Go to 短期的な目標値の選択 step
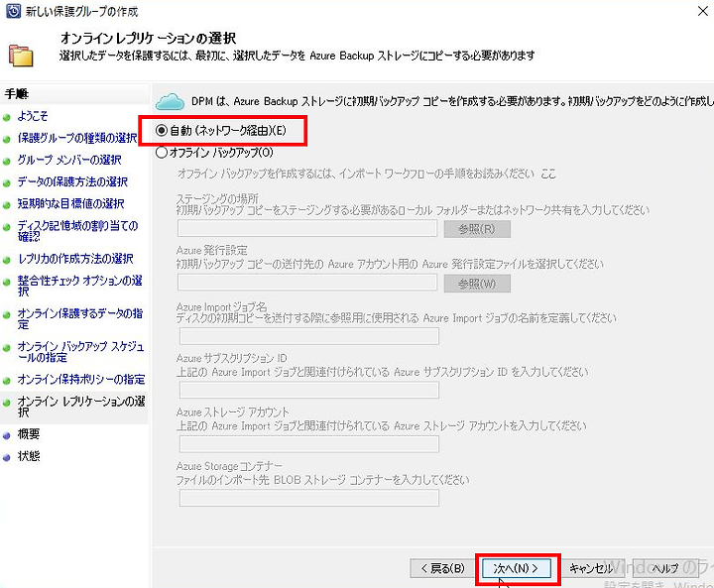 click(x=70, y=203)
